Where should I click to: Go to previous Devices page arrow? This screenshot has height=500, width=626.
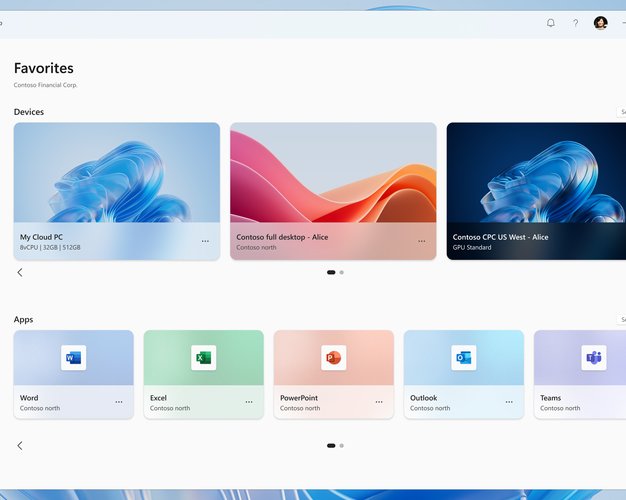click(20, 272)
